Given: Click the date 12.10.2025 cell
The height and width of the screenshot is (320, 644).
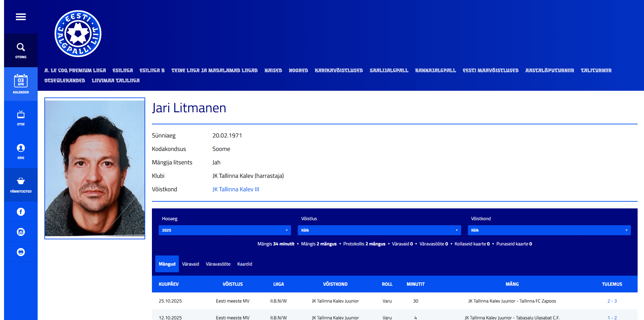Looking at the screenshot, I should [170, 318].
